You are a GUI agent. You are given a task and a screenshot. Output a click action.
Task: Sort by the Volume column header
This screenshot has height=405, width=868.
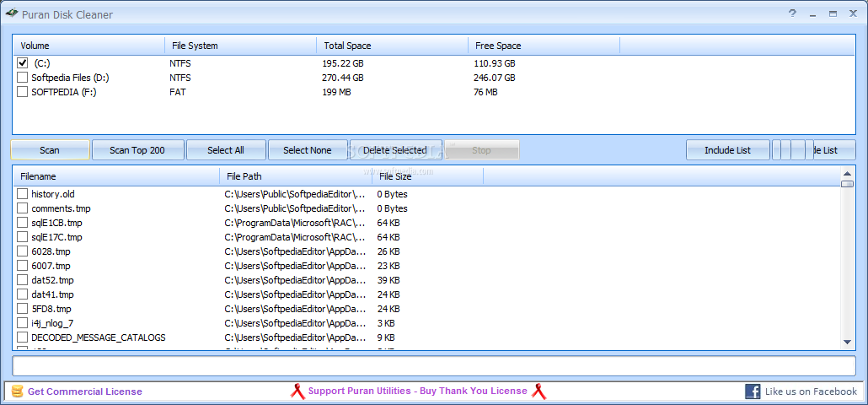[x=88, y=46]
